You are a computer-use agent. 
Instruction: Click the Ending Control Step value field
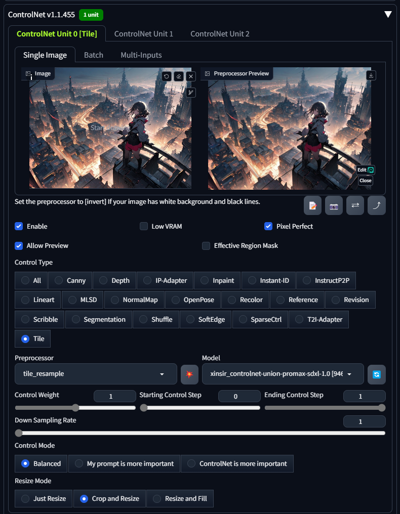(364, 396)
